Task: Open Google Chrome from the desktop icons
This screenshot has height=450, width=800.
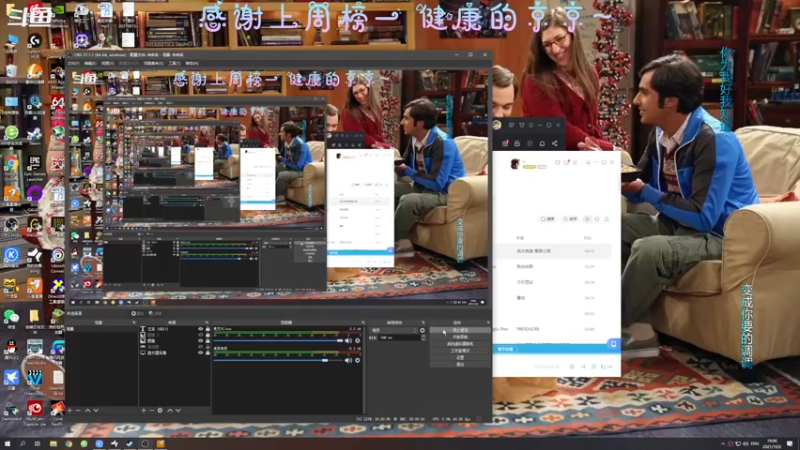Action: [x=11, y=165]
